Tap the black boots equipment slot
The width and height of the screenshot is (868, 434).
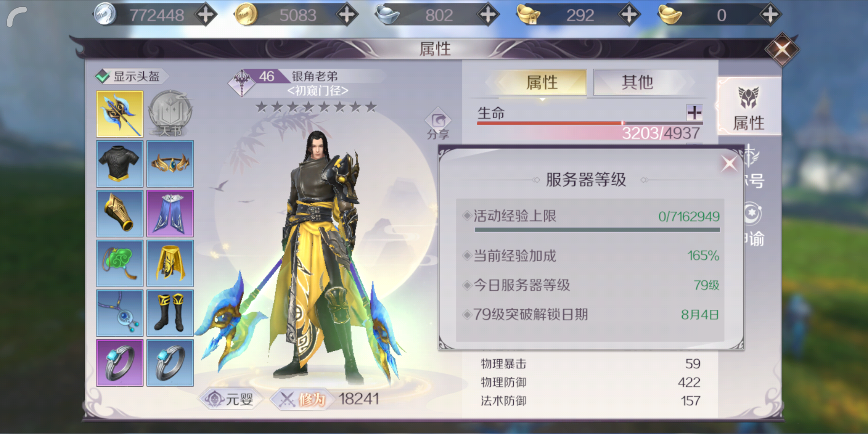coord(170,313)
